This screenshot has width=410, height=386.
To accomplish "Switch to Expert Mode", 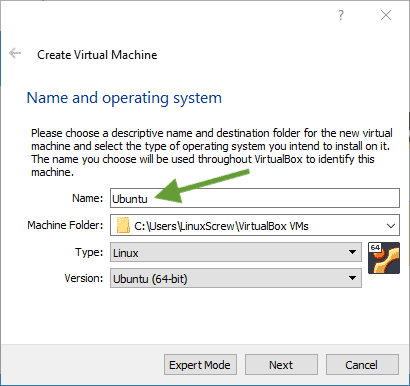I will [x=200, y=365].
